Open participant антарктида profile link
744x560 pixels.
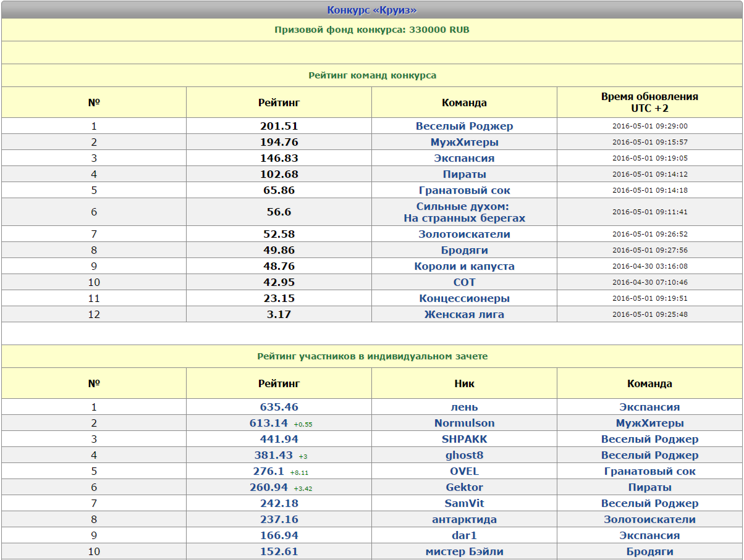point(464,519)
